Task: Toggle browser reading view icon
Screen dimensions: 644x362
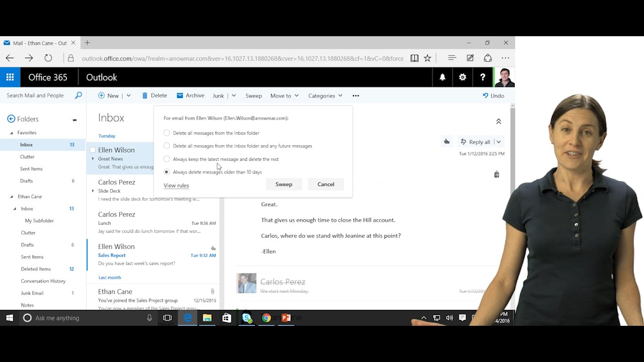Action: [415, 58]
